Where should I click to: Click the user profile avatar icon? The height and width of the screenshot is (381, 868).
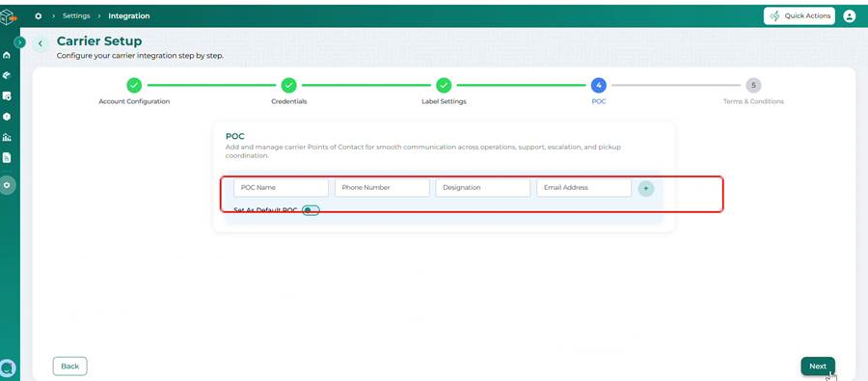[x=849, y=16]
